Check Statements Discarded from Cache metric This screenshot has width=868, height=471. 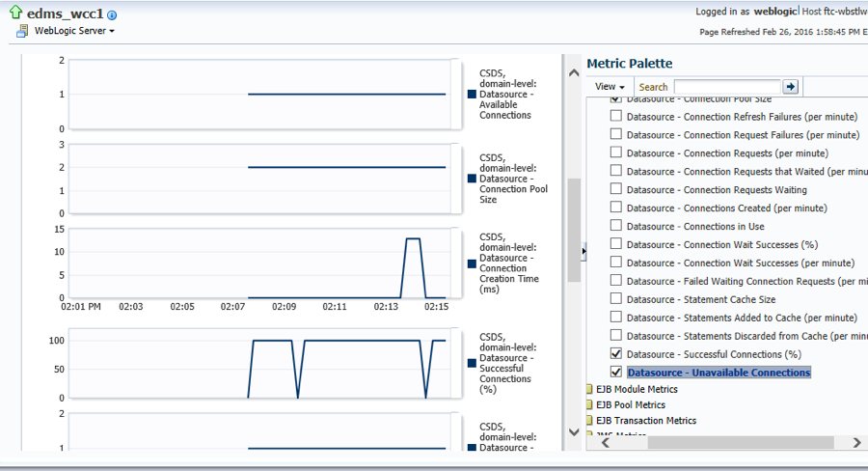click(x=615, y=335)
